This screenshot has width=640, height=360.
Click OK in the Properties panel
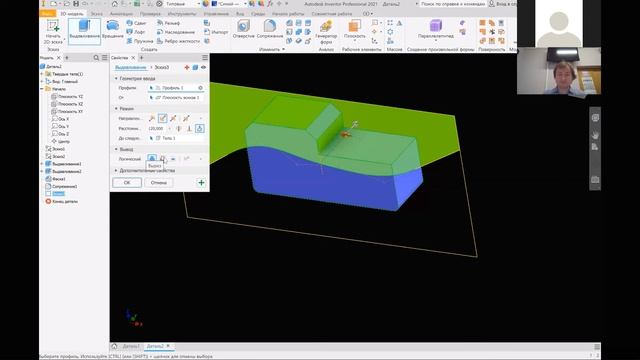[127, 183]
